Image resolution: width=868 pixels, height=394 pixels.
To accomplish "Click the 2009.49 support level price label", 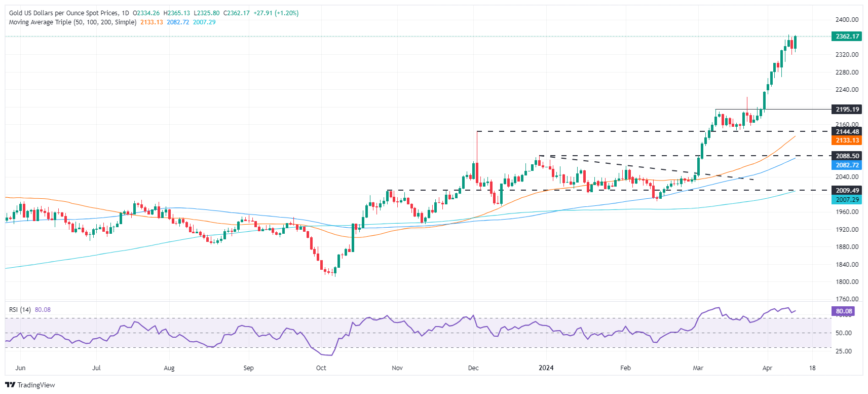I will point(847,191).
